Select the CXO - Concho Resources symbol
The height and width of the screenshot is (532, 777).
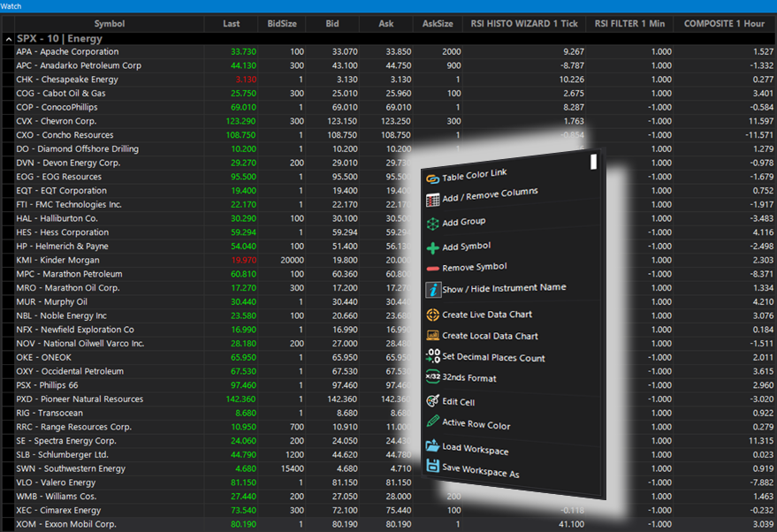tap(65, 134)
